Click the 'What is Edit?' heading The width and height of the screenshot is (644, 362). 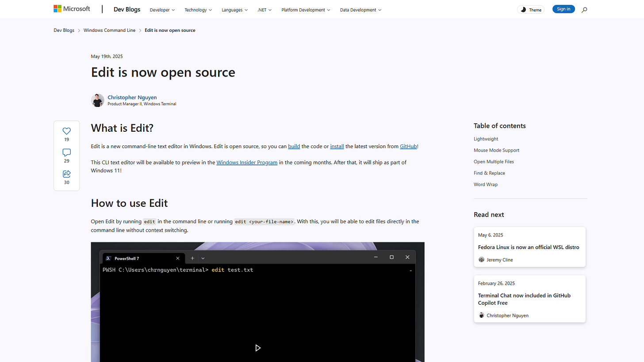click(122, 128)
